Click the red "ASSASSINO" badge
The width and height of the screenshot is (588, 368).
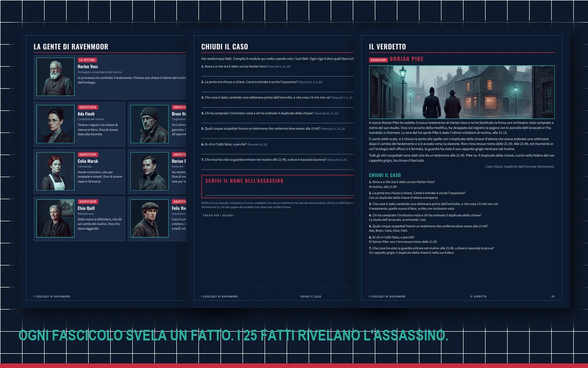378,60
